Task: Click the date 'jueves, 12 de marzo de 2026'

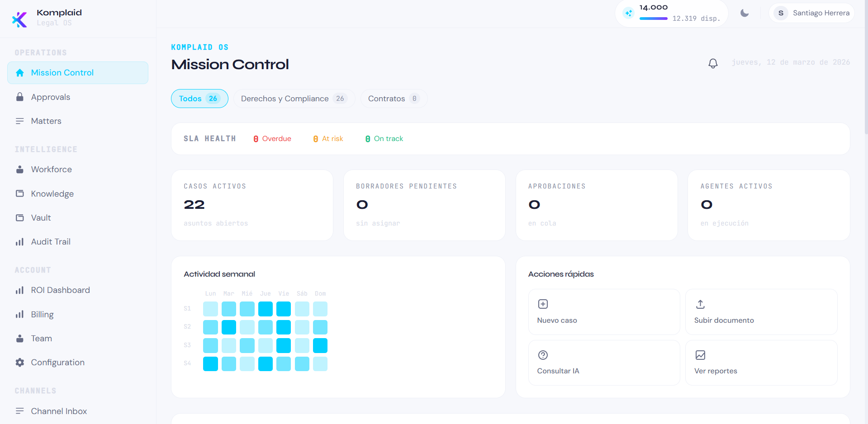Action: tap(791, 62)
